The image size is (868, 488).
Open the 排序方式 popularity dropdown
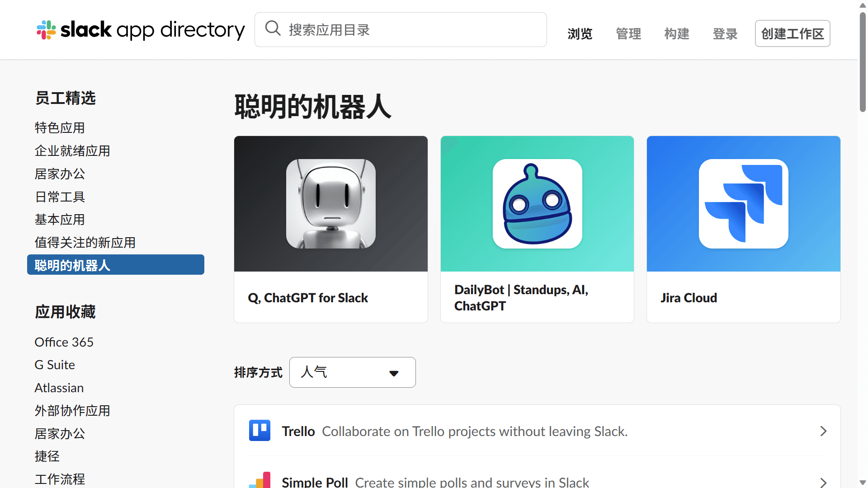tap(352, 372)
